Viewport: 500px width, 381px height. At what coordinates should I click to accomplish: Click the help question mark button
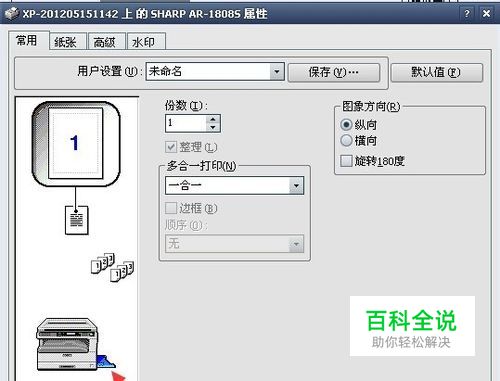[x=467, y=14]
